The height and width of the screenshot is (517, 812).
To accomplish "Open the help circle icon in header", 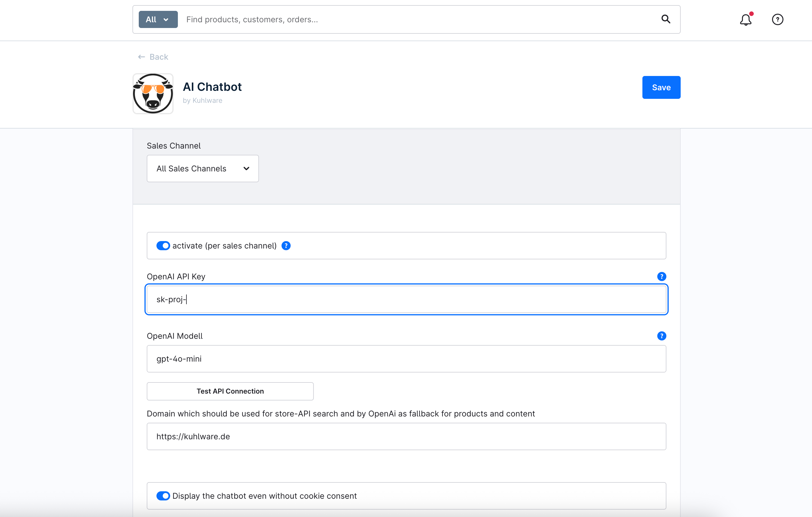I will click(x=777, y=19).
